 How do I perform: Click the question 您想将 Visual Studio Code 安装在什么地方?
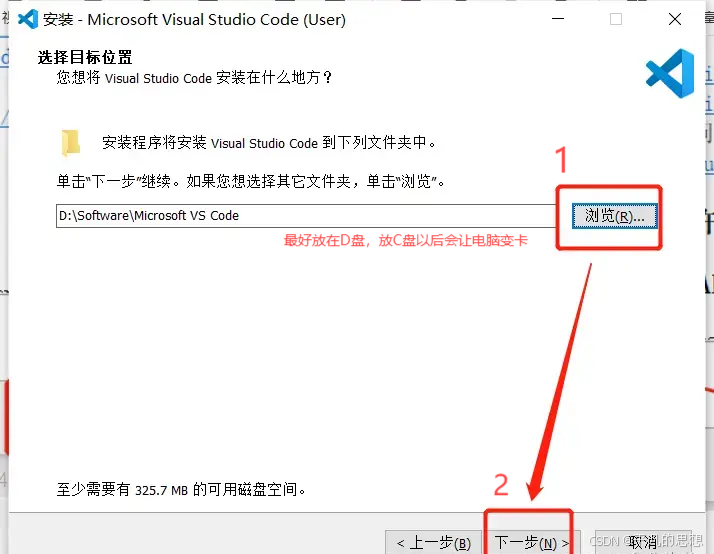click(x=194, y=77)
